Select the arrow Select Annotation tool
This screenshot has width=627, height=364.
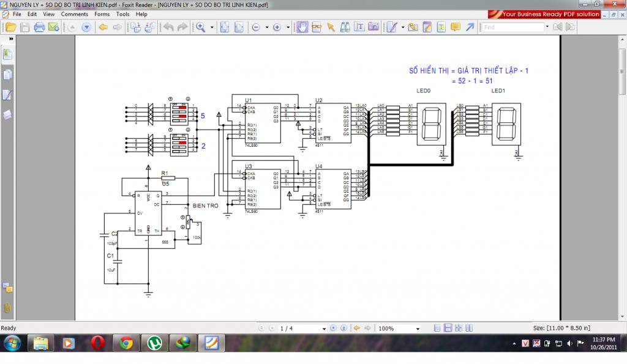331,27
